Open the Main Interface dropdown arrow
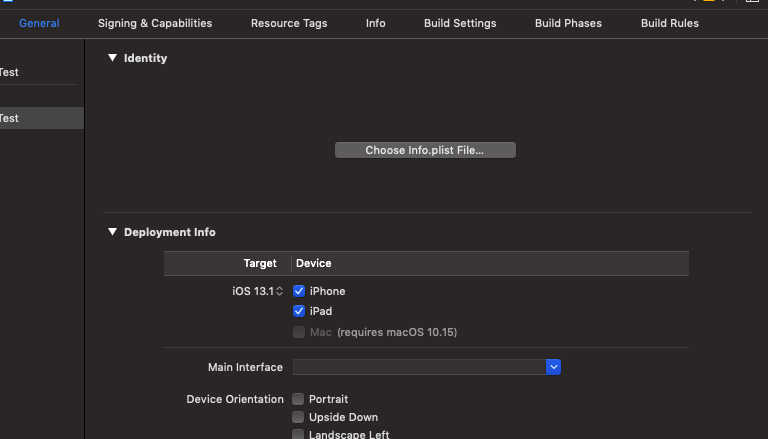The image size is (768, 439). click(553, 367)
